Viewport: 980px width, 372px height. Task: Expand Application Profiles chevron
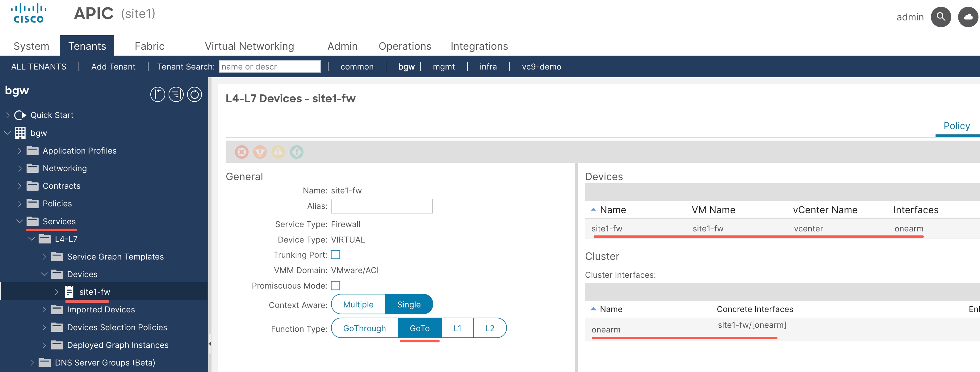click(x=20, y=151)
